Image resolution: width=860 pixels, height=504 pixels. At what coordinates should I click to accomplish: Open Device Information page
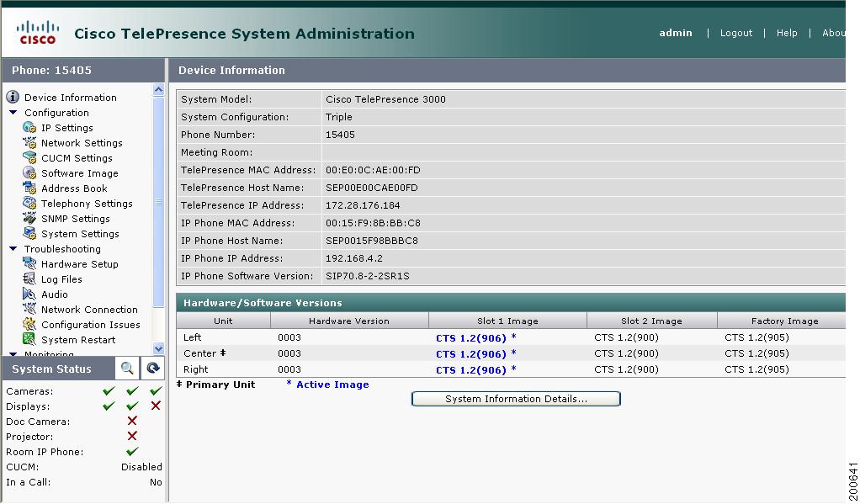[x=71, y=98]
